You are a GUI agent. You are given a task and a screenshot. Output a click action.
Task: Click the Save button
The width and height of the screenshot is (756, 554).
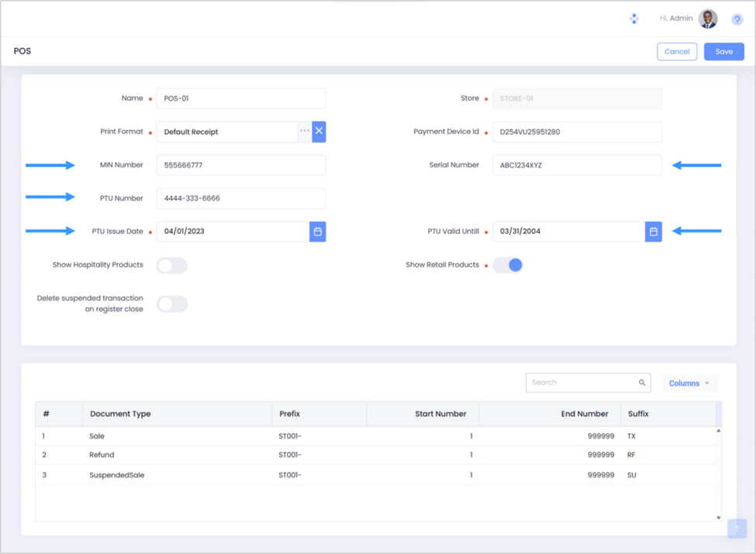[723, 52]
